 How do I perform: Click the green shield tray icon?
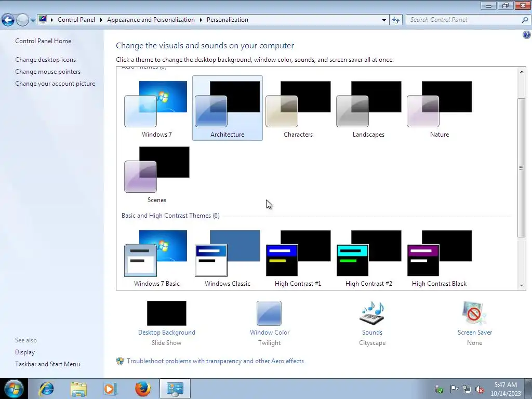(438, 389)
